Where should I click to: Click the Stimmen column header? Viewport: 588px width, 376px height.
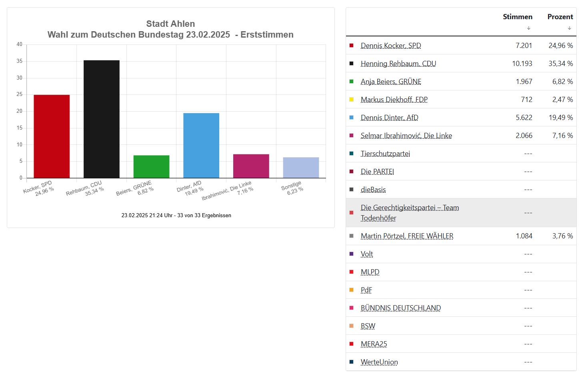click(x=518, y=17)
